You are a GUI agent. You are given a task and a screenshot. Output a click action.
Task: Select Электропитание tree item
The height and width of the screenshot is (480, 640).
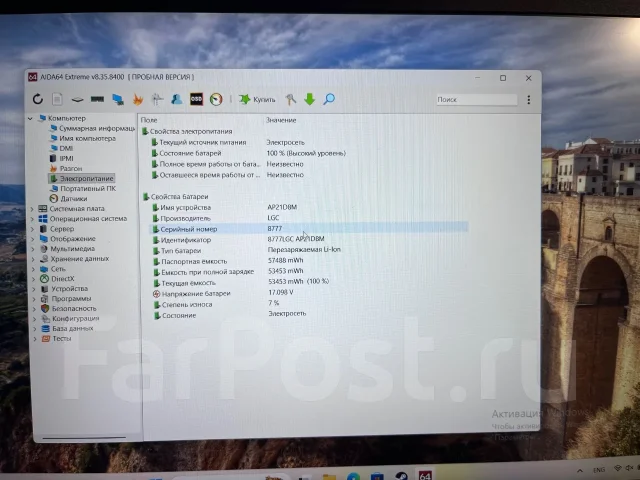pos(82,178)
